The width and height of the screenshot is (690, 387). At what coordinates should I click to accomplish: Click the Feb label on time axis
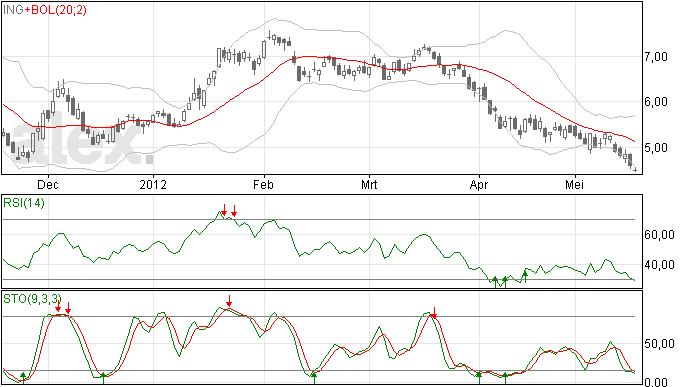(x=263, y=184)
